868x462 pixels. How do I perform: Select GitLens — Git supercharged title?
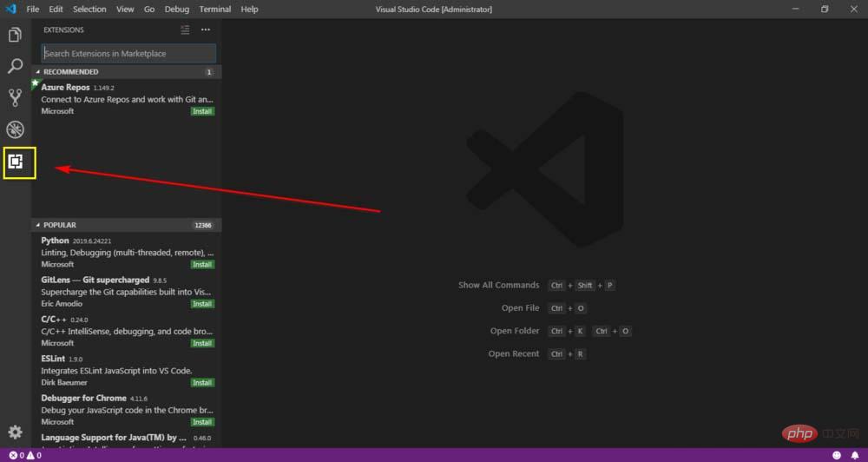click(95, 280)
